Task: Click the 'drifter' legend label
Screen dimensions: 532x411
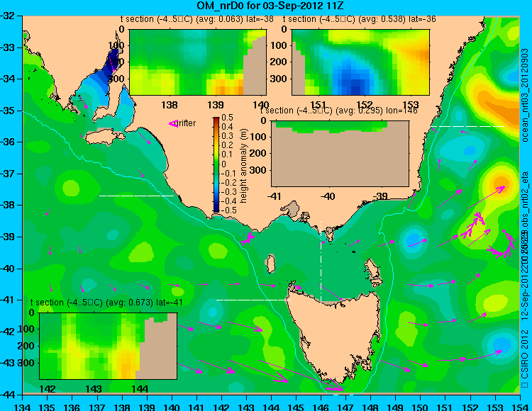Action: (187, 123)
